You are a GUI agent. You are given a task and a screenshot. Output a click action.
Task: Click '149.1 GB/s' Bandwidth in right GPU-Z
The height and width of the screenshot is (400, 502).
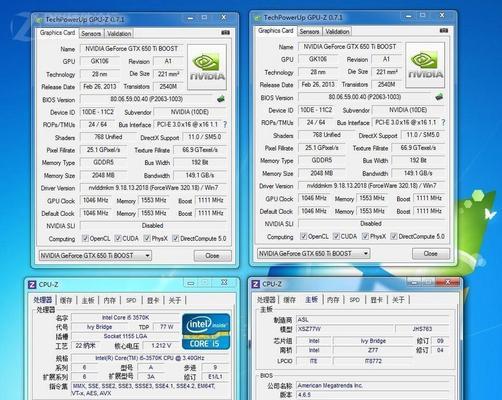click(418, 173)
